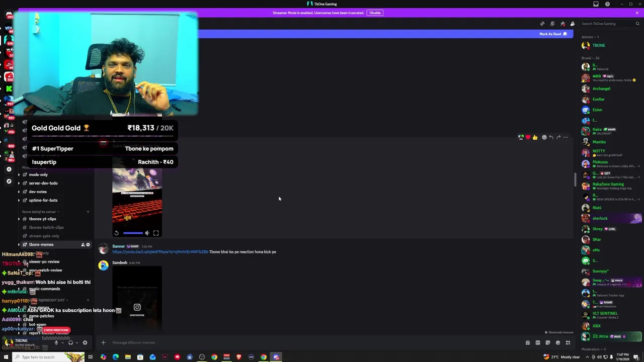
Task: Mute the video using the speaker icon
Action: (147, 233)
